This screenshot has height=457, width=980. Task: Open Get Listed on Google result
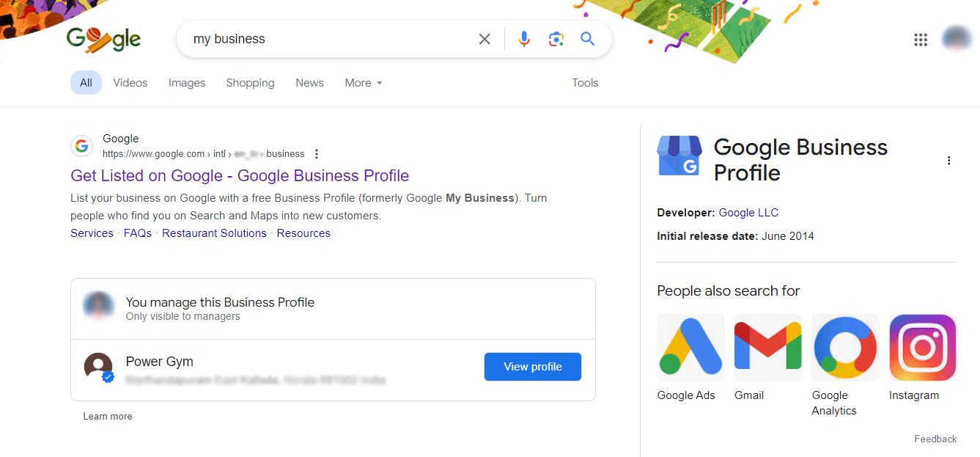[240, 176]
